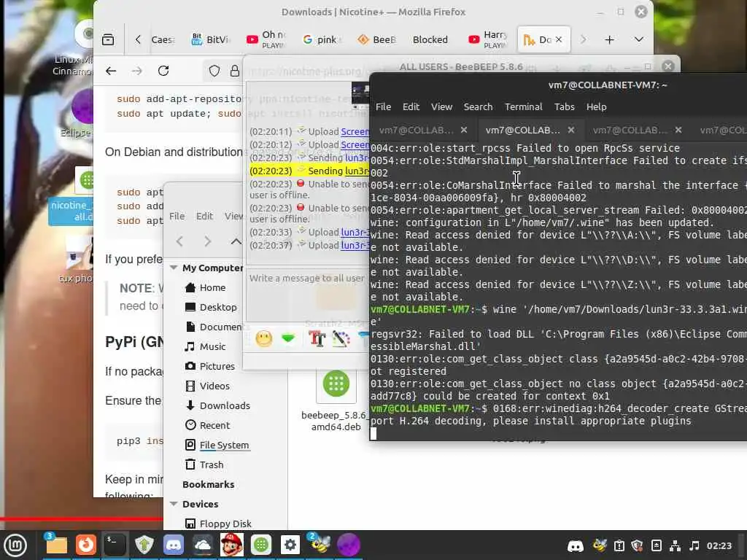Screen dimensions: 747x560
Task: Click the Discord tray icon
Action: 576,545
